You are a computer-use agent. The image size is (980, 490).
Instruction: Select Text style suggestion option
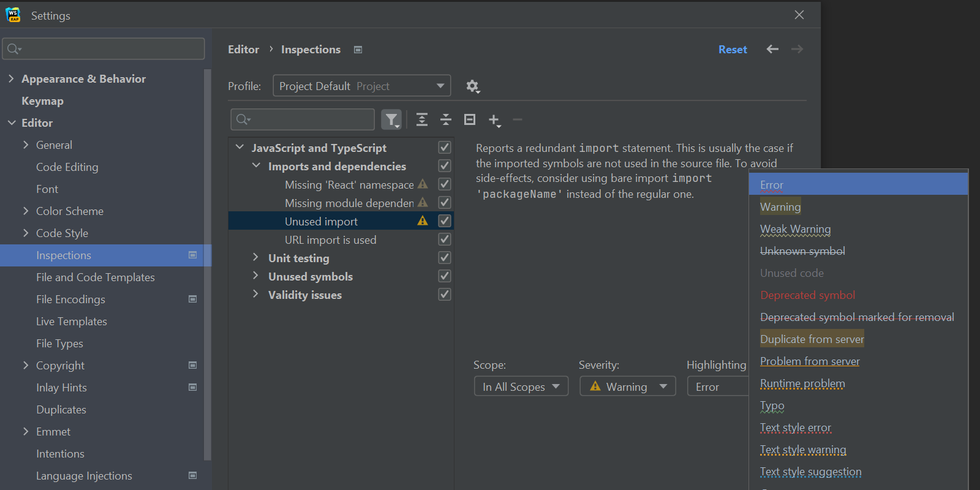coord(858,471)
